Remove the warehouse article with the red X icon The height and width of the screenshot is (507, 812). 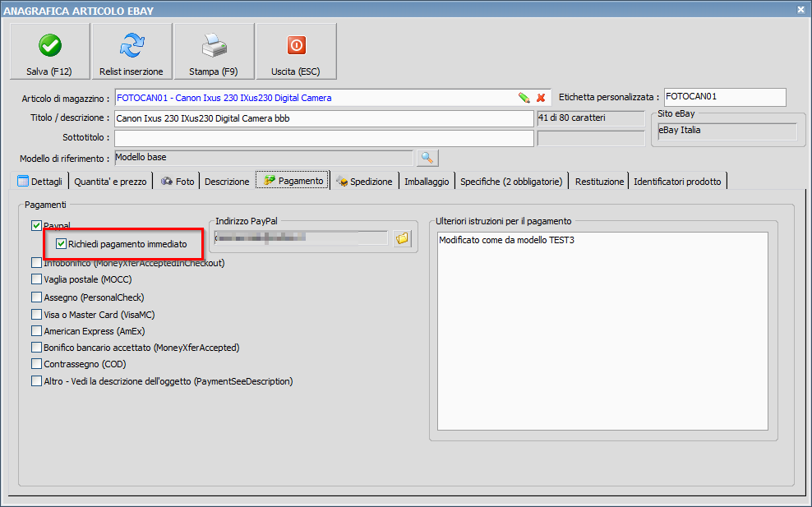[x=541, y=98]
